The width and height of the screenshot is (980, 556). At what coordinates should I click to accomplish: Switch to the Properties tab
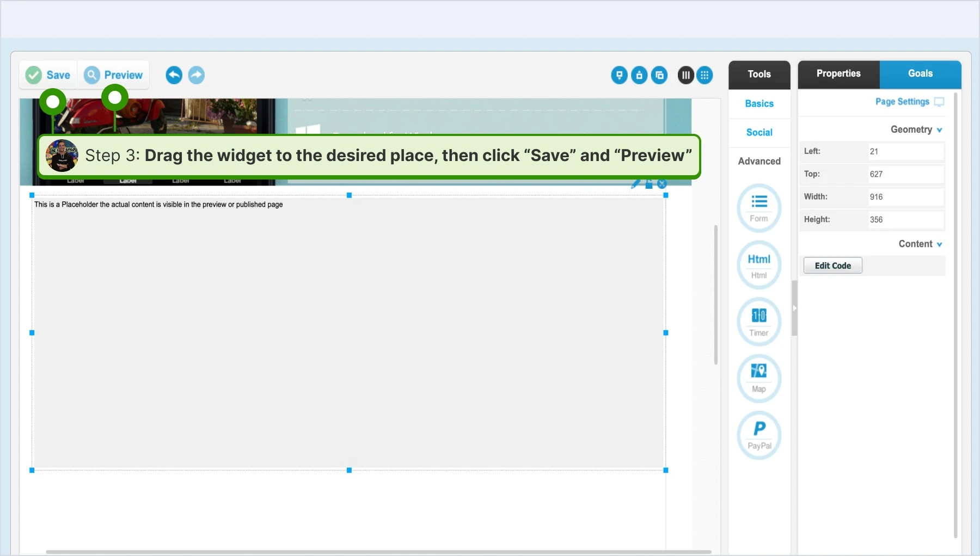[x=838, y=73]
